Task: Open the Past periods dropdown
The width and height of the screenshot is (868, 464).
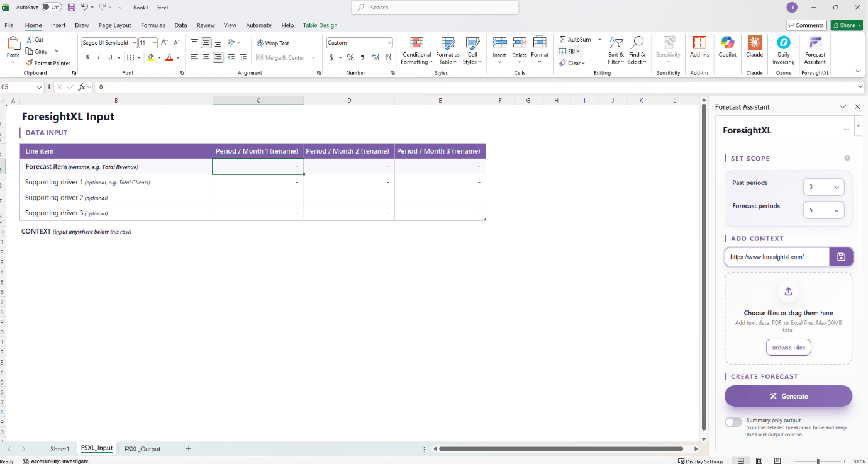Action: point(823,187)
